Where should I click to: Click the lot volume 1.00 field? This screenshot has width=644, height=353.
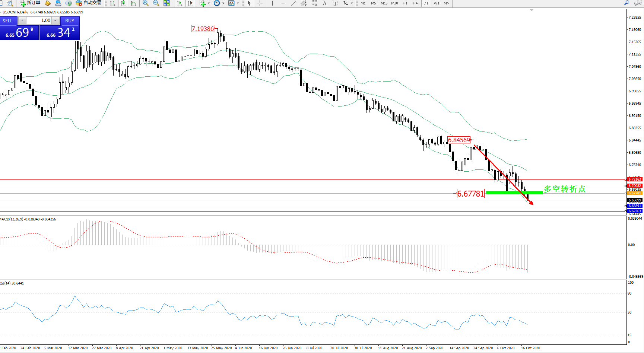click(39, 20)
